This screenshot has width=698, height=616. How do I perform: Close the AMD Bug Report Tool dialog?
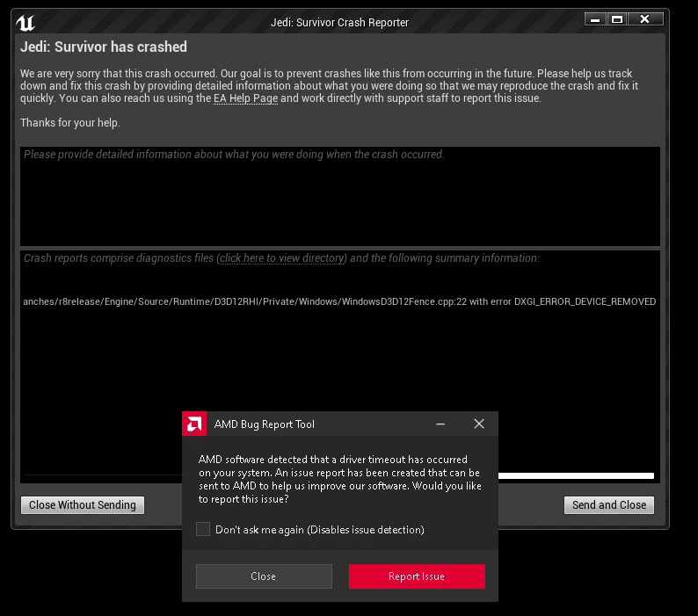(x=479, y=424)
